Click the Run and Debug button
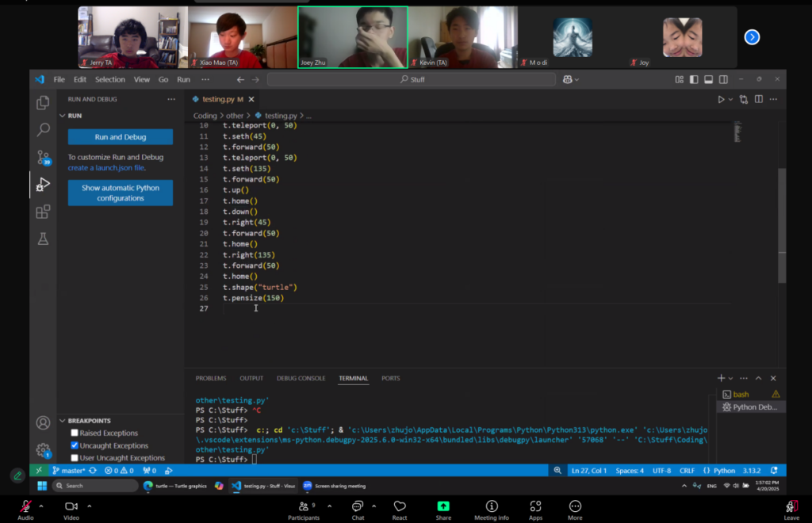The image size is (812, 523). pos(121,136)
